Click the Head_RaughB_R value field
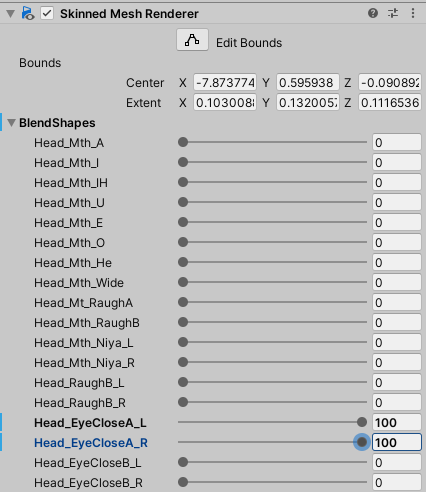Viewport: 426px width, 492px height. pyautogui.click(x=397, y=402)
